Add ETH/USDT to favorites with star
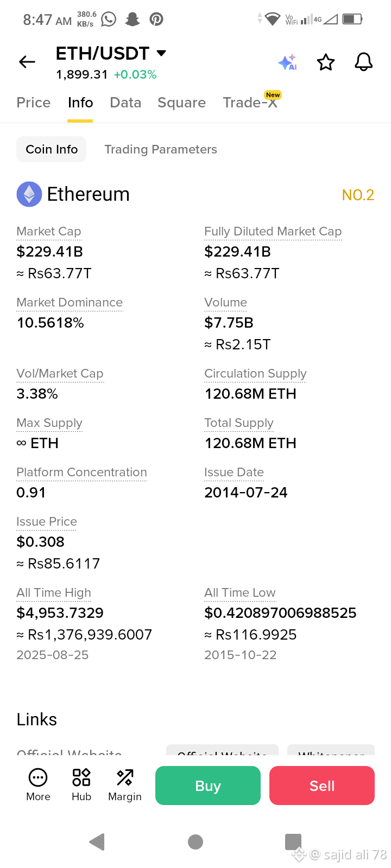This screenshot has width=391, height=868. [326, 62]
